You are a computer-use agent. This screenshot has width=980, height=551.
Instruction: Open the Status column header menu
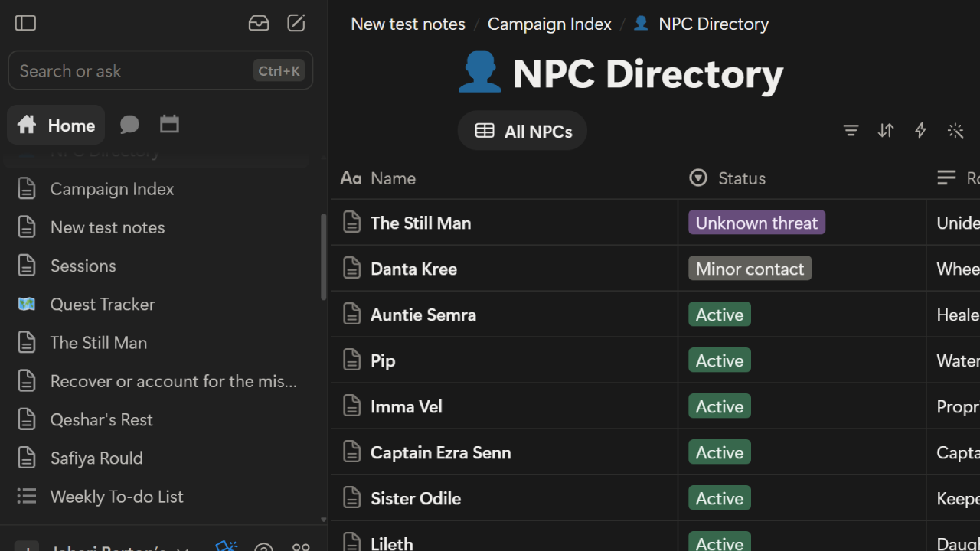point(802,178)
